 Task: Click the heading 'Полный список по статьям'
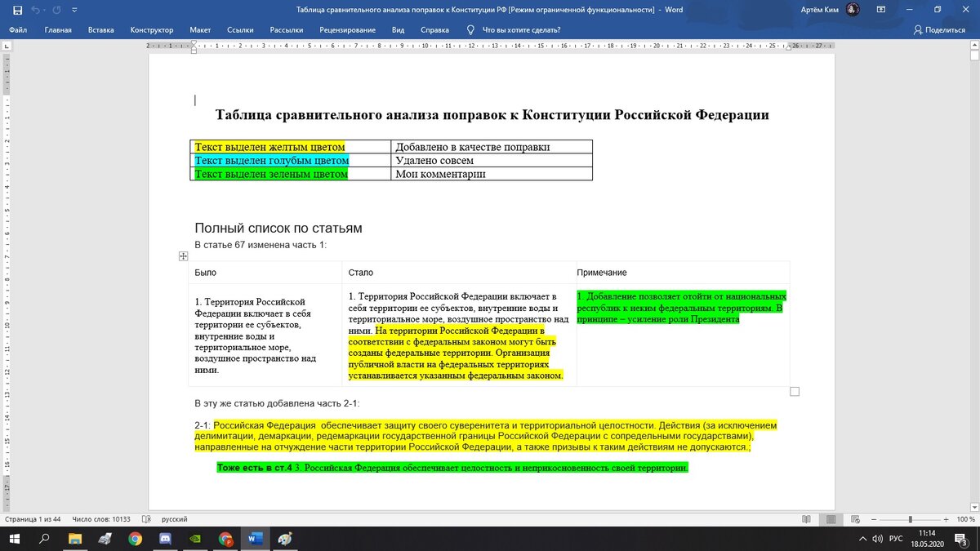click(x=278, y=228)
